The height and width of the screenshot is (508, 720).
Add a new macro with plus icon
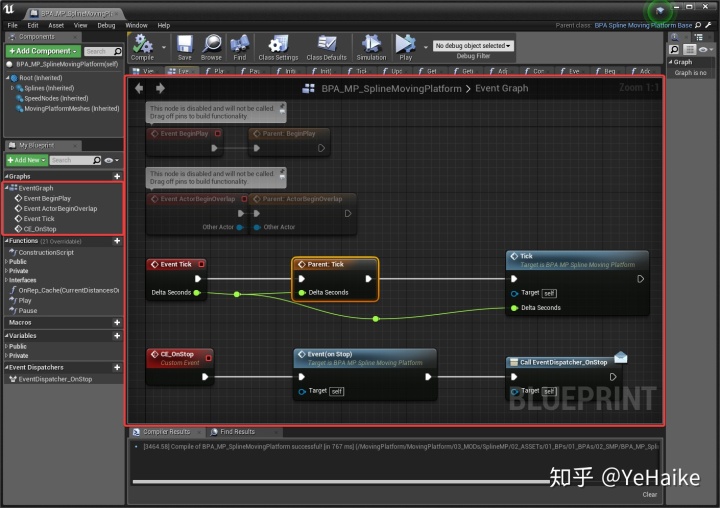pyautogui.click(x=117, y=322)
